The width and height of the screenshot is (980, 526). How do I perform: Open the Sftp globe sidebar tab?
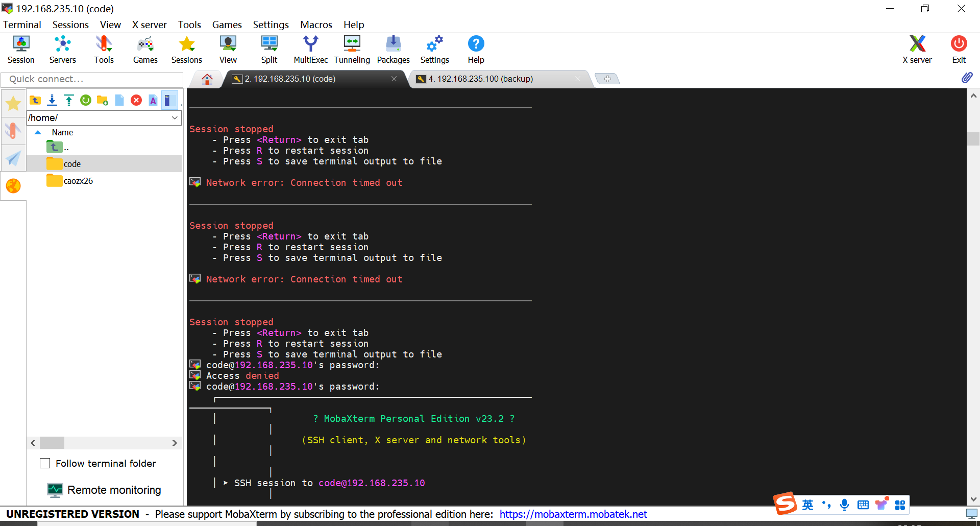click(13, 186)
